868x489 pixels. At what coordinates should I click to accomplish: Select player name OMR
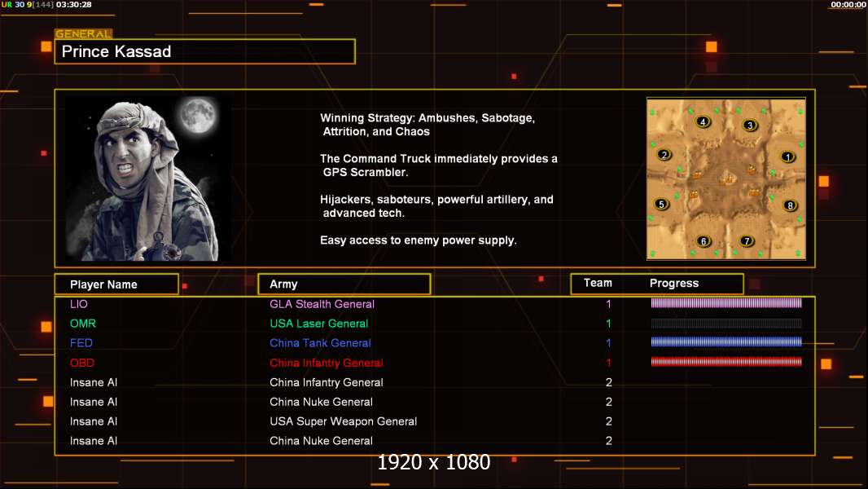coord(83,324)
